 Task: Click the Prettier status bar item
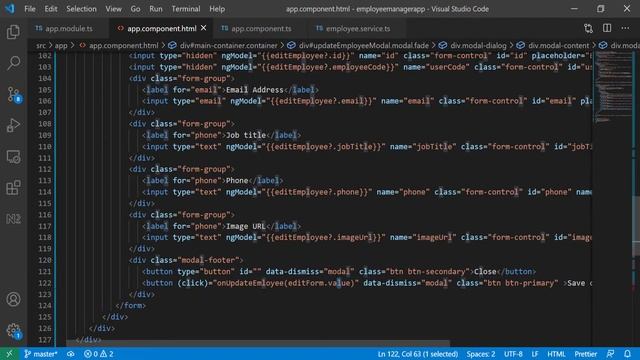(586, 354)
